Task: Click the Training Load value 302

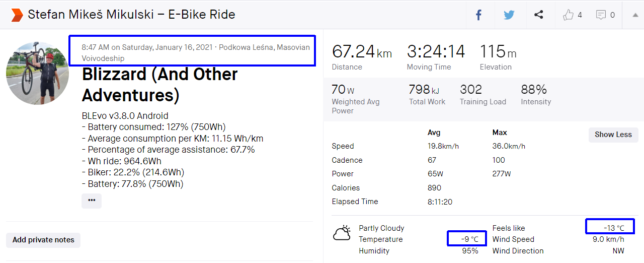Action: point(471,90)
